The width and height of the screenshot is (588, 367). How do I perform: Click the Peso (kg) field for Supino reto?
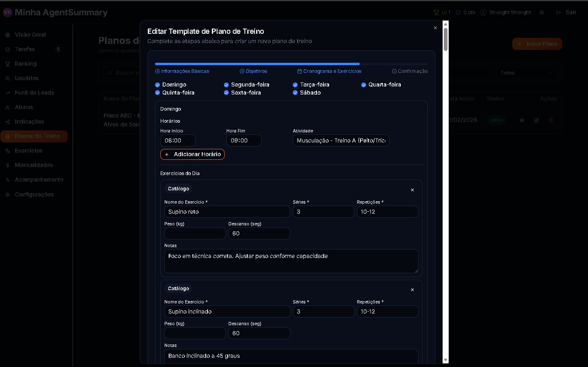(195, 233)
